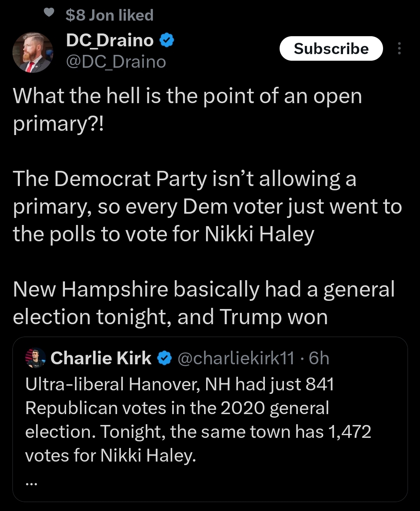420x511 pixels.
Task: Open DC_Draino's profile picture
Action: point(33,53)
